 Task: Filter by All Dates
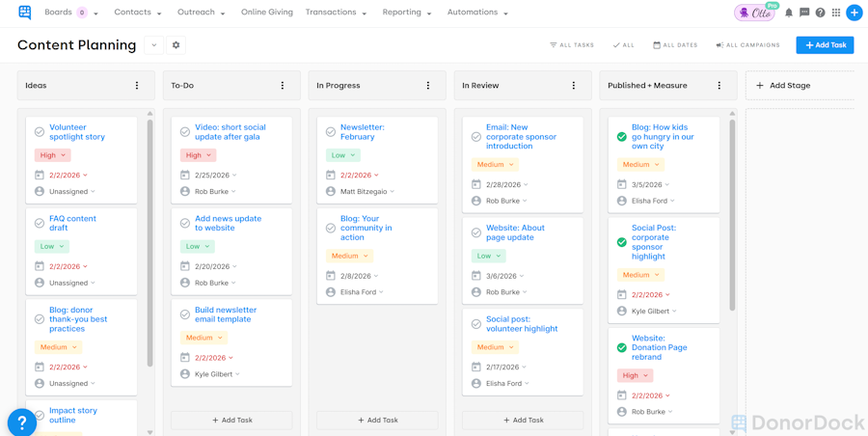pos(675,45)
